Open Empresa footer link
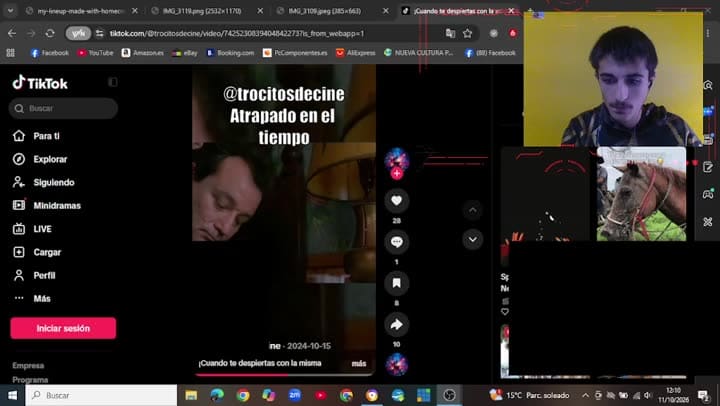Screen dimensions: 720x406 click(x=28, y=366)
